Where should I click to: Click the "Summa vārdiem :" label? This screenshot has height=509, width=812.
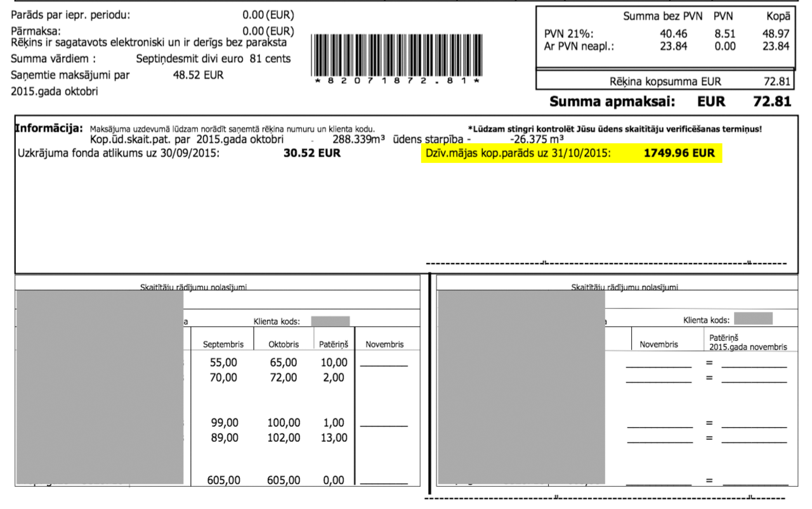(x=53, y=59)
